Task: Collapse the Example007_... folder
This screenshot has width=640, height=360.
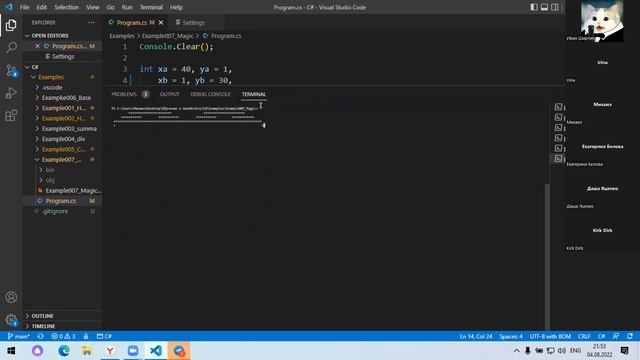Action: 62,160
